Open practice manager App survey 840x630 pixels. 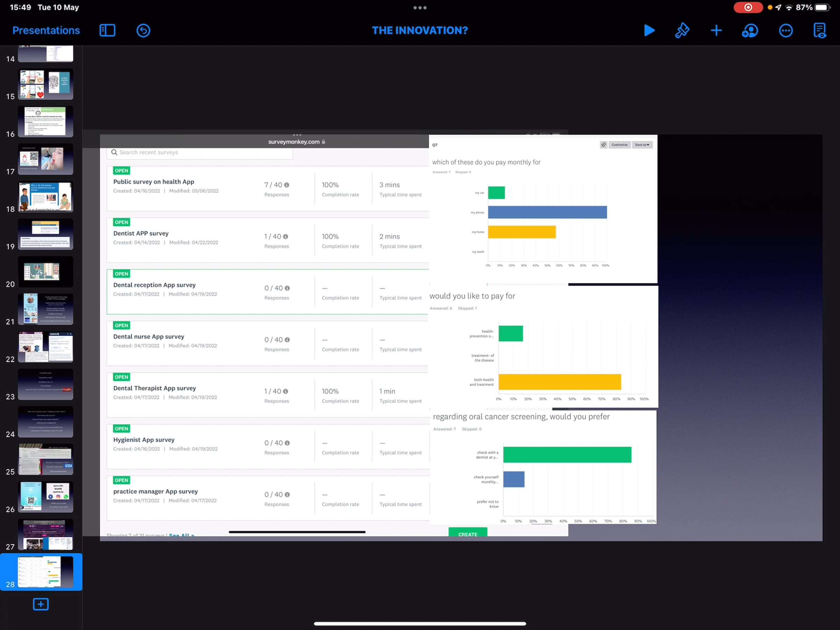coord(155,491)
